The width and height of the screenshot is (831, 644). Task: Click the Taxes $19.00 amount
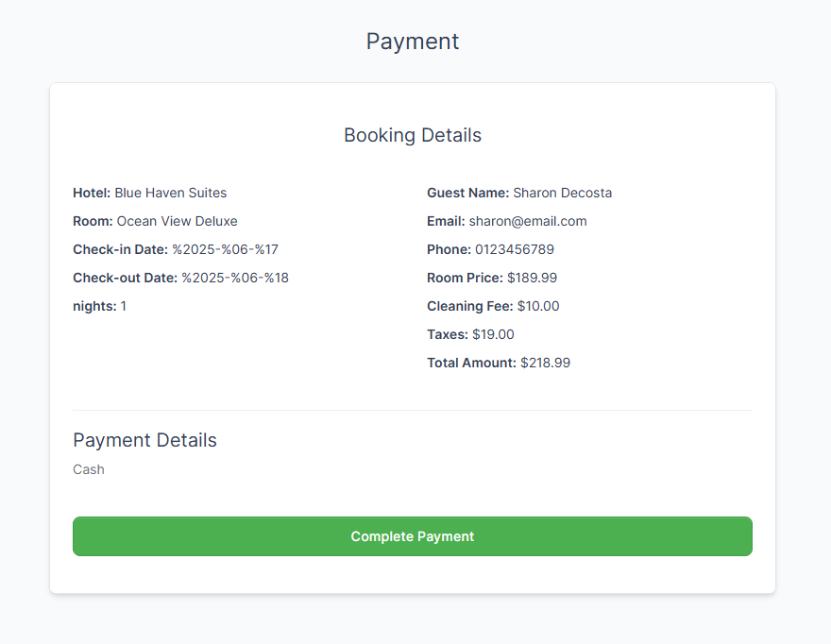pos(493,334)
